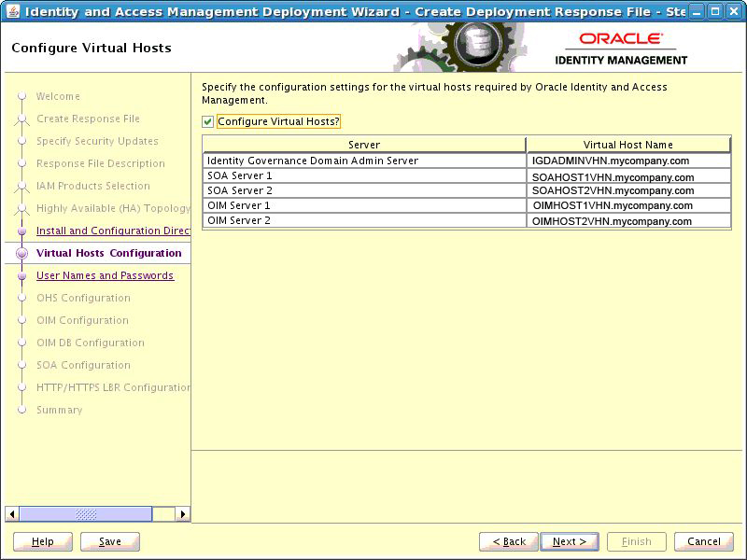Click the sidebar scrollbar right arrow

click(183, 514)
